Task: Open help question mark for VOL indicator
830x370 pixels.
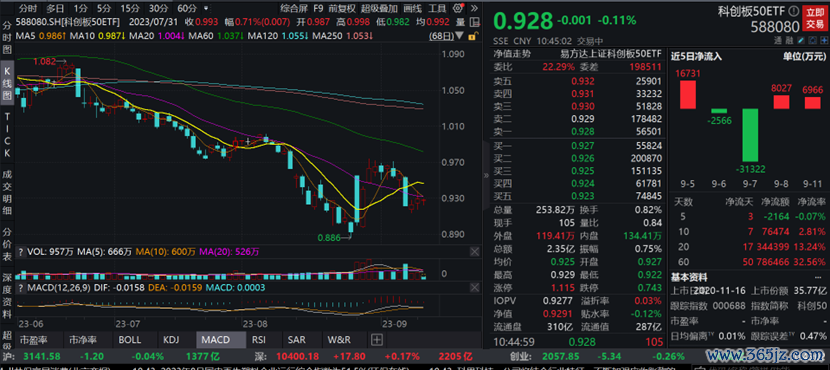Action: (21, 252)
